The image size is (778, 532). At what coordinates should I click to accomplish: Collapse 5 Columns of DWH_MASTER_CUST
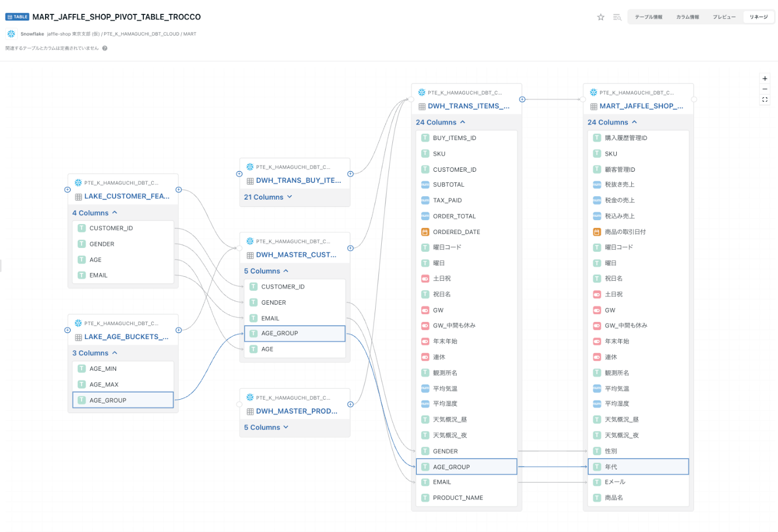pyautogui.click(x=266, y=271)
